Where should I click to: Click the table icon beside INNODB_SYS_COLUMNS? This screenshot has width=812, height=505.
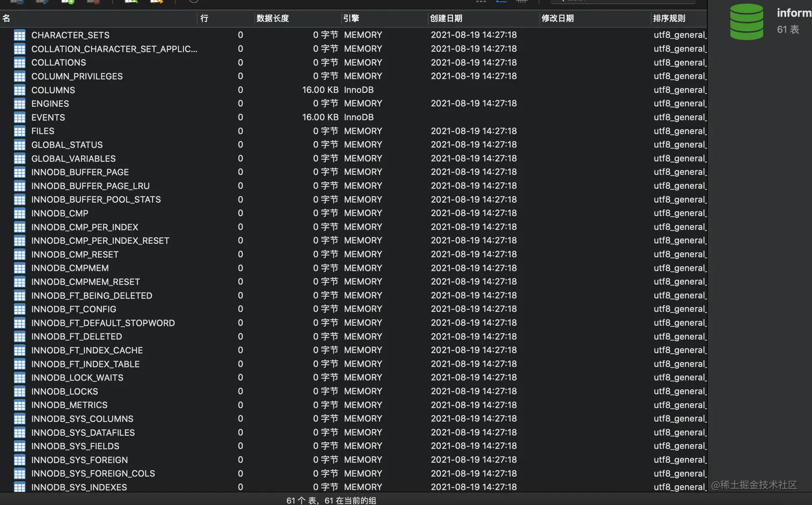[x=19, y=419]
